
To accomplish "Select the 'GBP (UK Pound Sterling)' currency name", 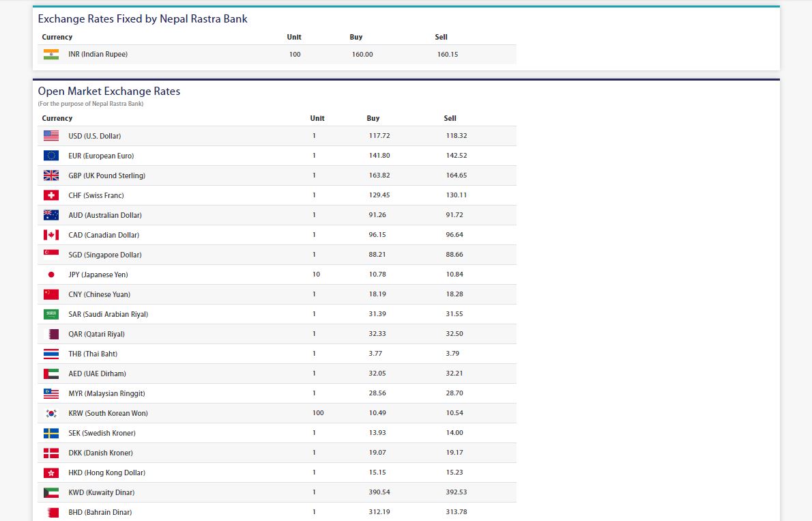I will [x=106, y=175].
